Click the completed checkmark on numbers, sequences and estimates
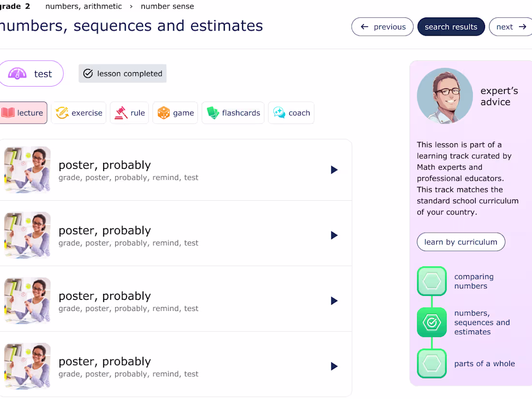This screenshot has height=399, width=532. pyautogui.click(x=432, y=323)
